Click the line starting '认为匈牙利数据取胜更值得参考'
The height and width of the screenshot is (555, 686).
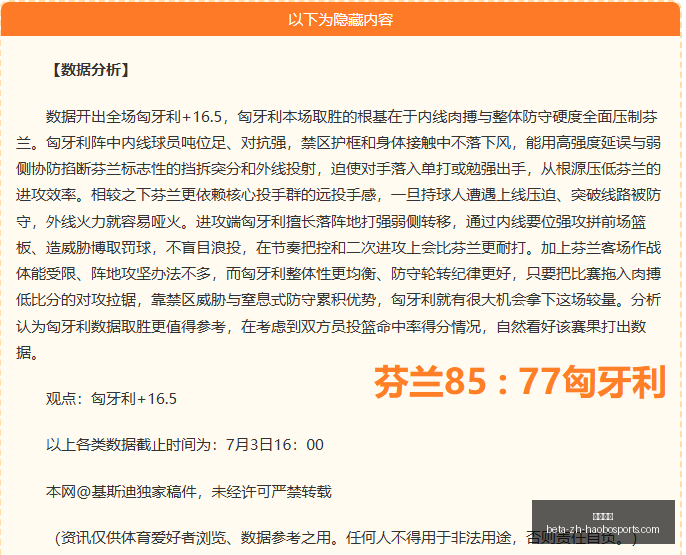point(331,327)
